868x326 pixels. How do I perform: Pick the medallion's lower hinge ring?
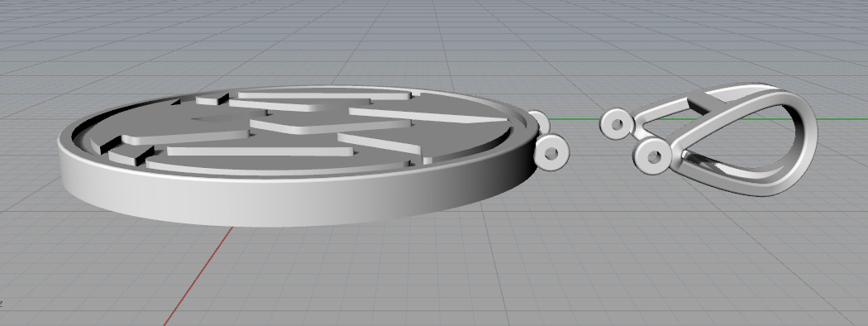coord(552,152)
